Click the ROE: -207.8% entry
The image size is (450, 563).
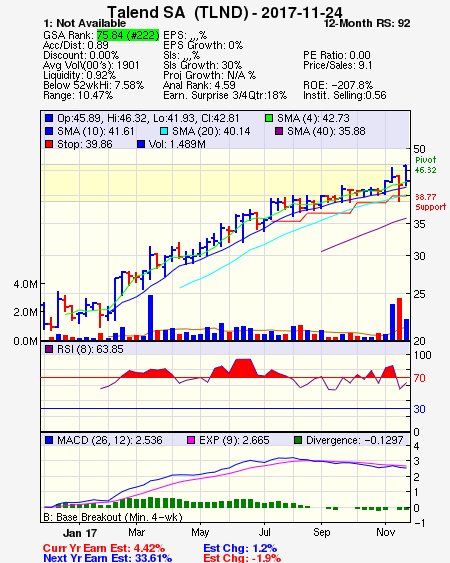tap(338, 85)
